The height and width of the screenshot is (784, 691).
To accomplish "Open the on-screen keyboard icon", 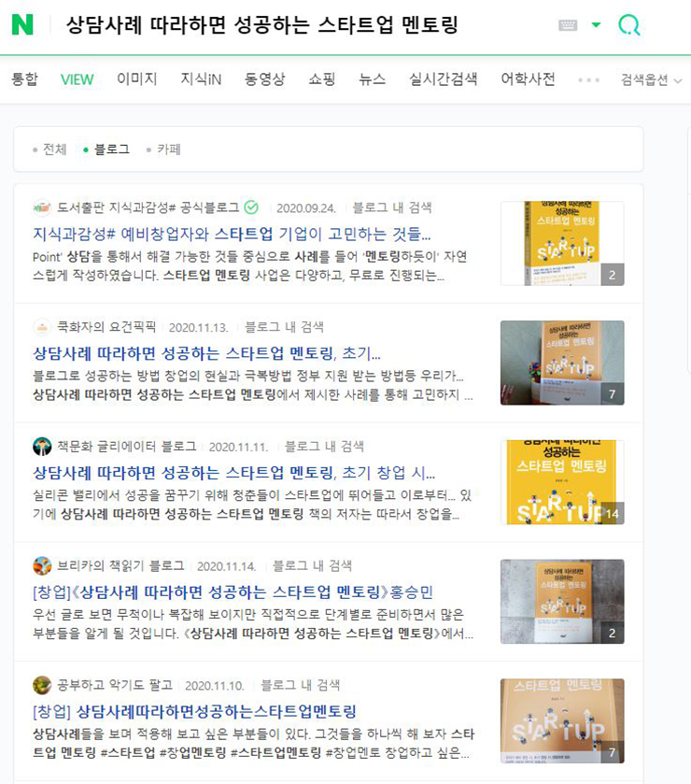I will (568, 25).
